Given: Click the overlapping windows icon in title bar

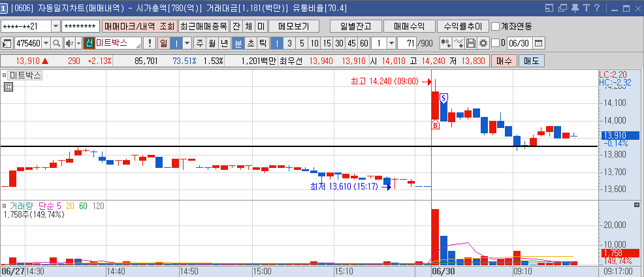Looking at the screenshot, I should 563,8.
